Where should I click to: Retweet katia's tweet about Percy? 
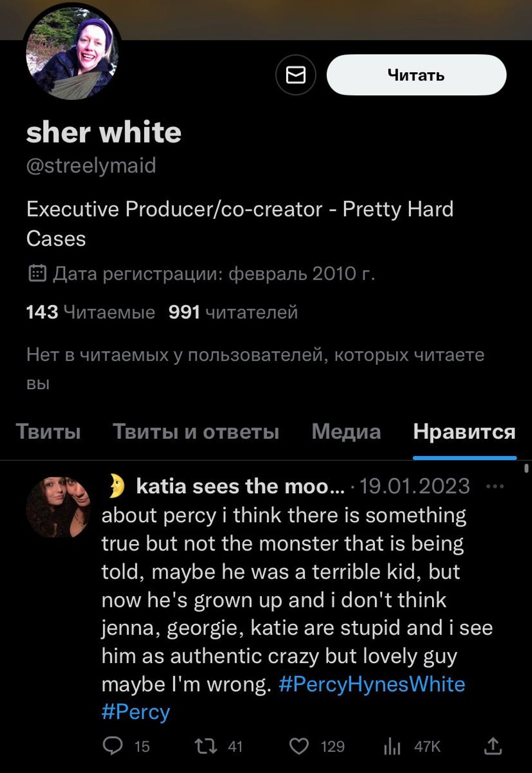(x=212, y=746)
